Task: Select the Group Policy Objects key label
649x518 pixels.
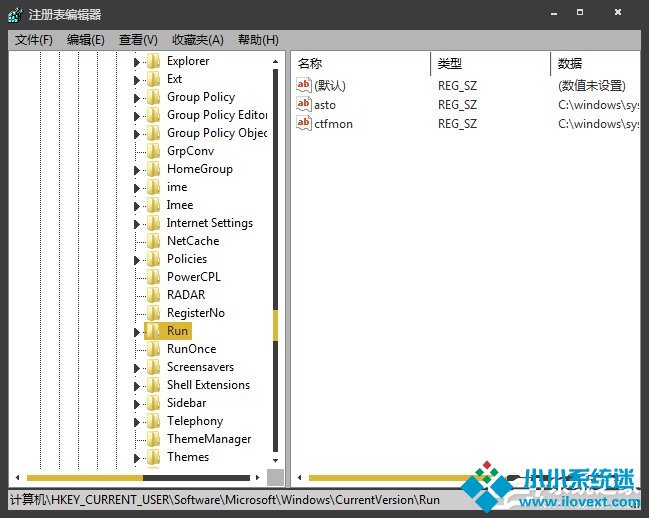Action: (x=217, y=133)
